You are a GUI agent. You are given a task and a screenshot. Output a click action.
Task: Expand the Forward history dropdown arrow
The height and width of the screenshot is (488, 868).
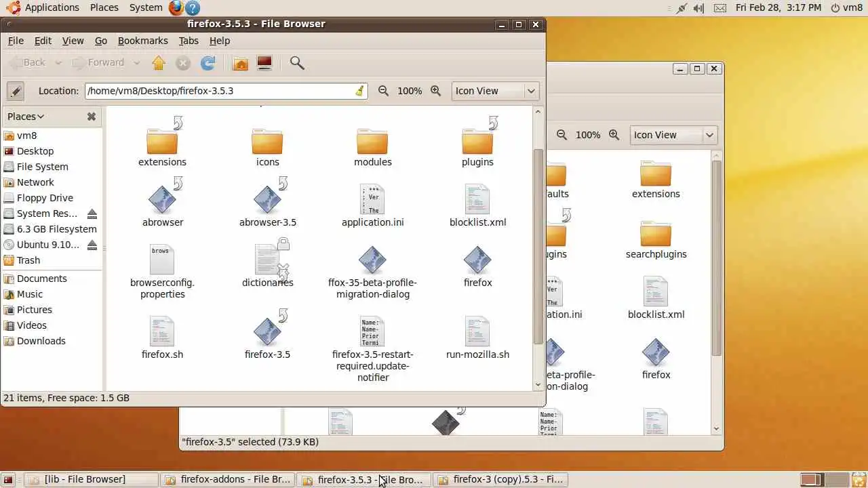tap(136, 63)
